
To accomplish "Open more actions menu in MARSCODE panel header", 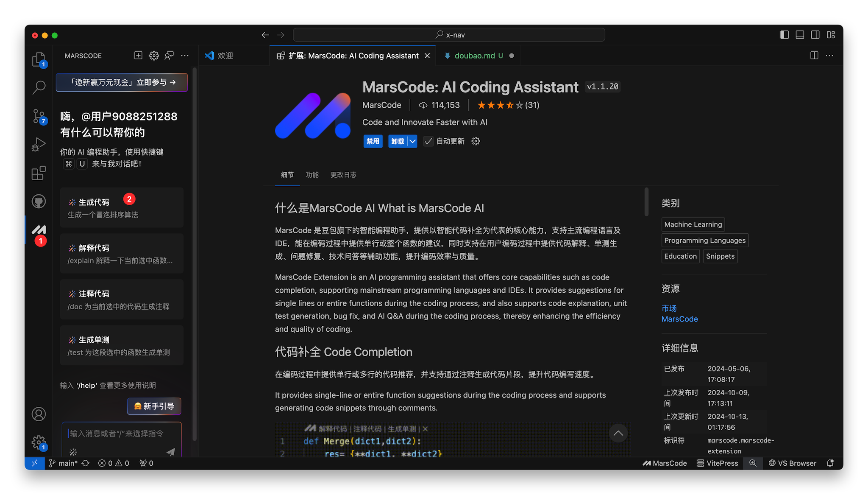I will click(185, 56).
